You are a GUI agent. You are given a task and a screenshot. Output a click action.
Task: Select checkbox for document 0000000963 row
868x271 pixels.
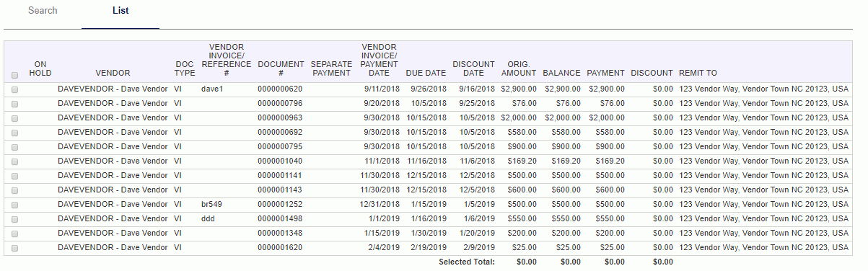15,118
